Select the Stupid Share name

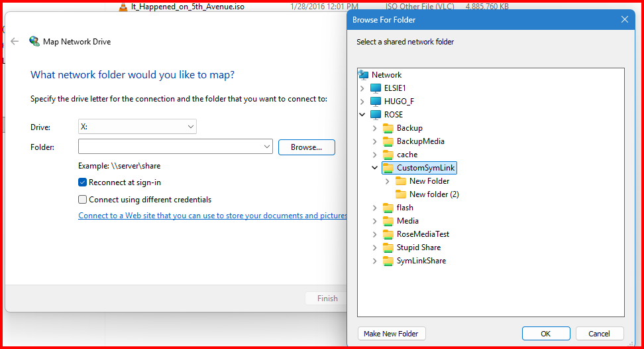[x=419, y=247]
